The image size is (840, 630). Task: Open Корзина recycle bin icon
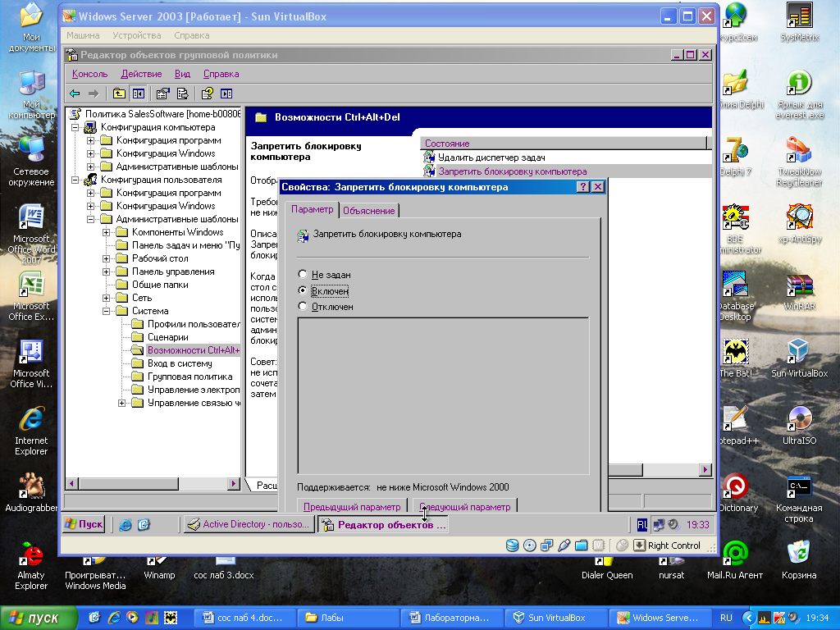click(799, 560)
